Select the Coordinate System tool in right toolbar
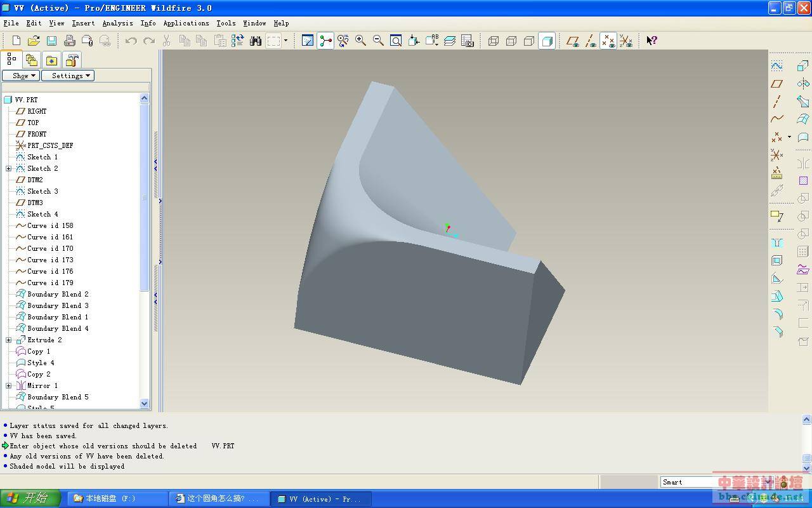 tap(776, 155)
